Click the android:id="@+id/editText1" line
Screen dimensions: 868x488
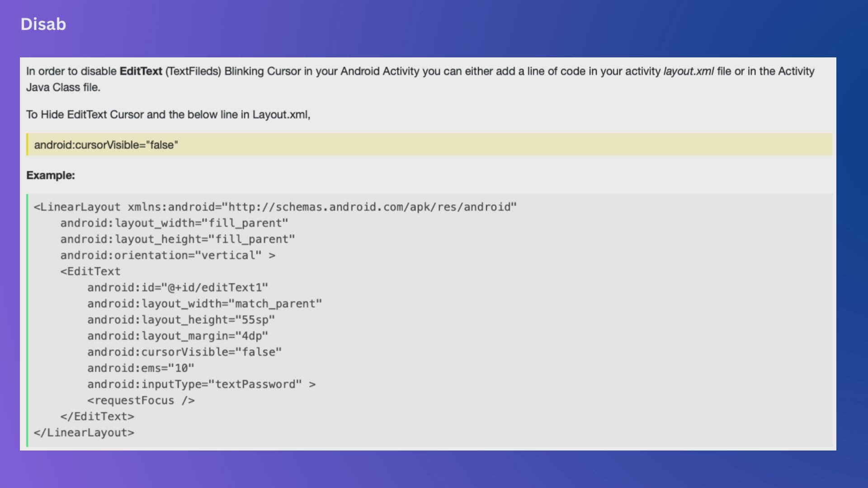[177, 288]
